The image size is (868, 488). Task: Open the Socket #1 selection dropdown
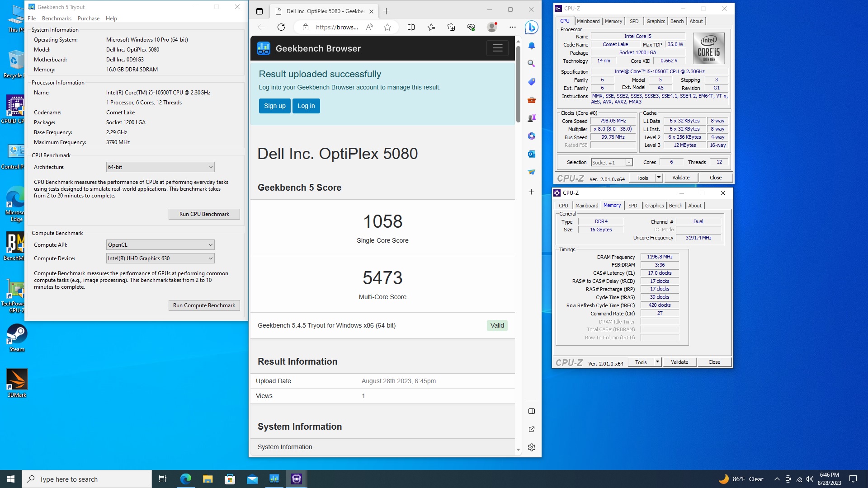(612, 163)
